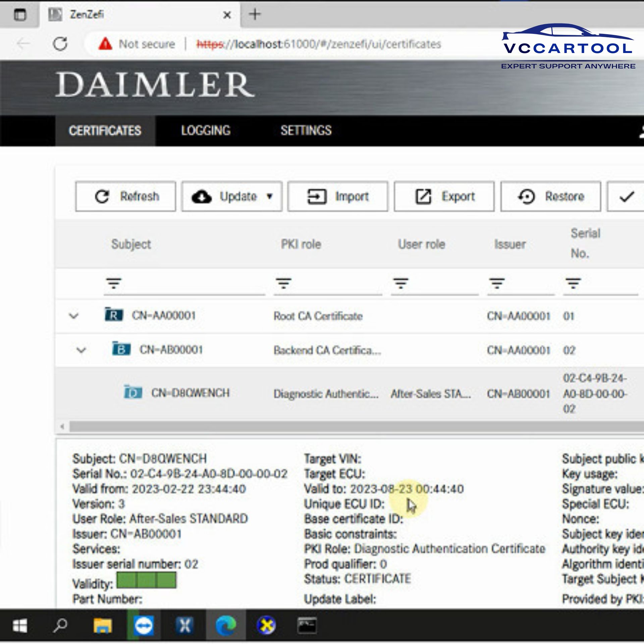Select the CN=D8QWENCH certificate row
This screenshot has width=644, height=644.
pos(350,393)
